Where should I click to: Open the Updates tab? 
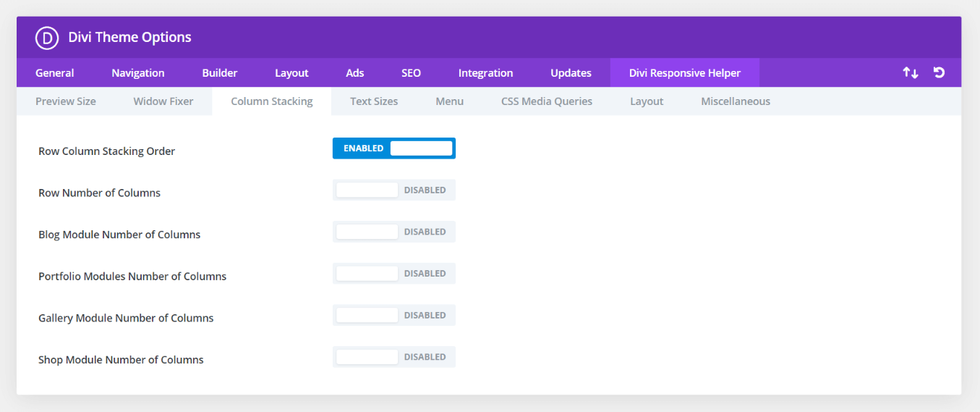[571, 72]
